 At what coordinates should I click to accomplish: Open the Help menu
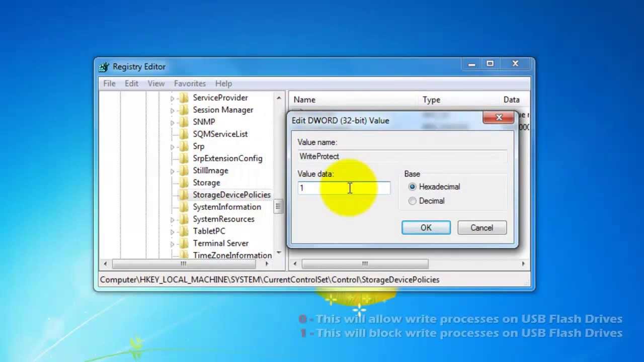point(223,83)
